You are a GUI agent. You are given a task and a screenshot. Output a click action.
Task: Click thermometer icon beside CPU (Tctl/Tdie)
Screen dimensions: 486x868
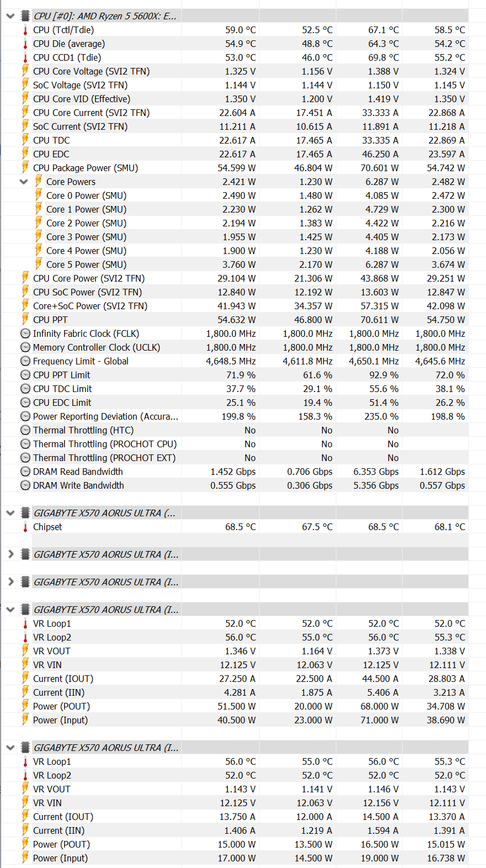pos(25,30)
